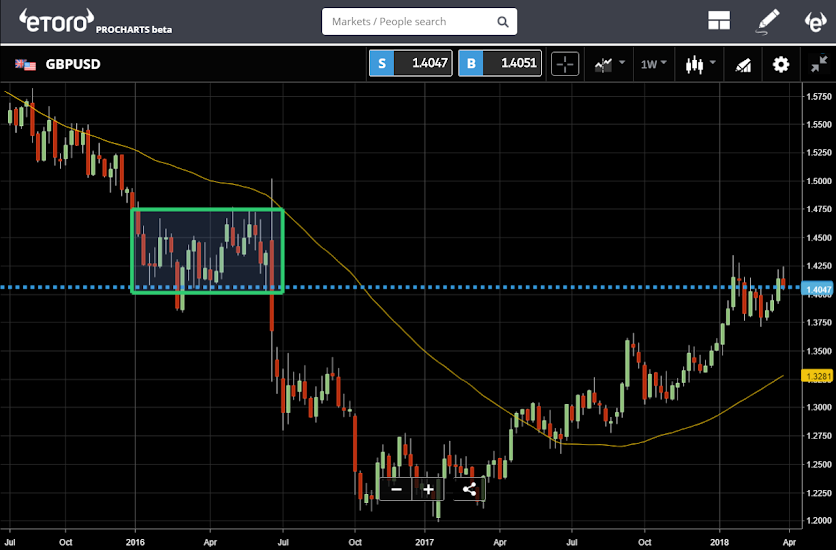The width and height of the screenshot is (836, 550).
Task: Click the 2016 label on time axis
Action: point(135,542)
